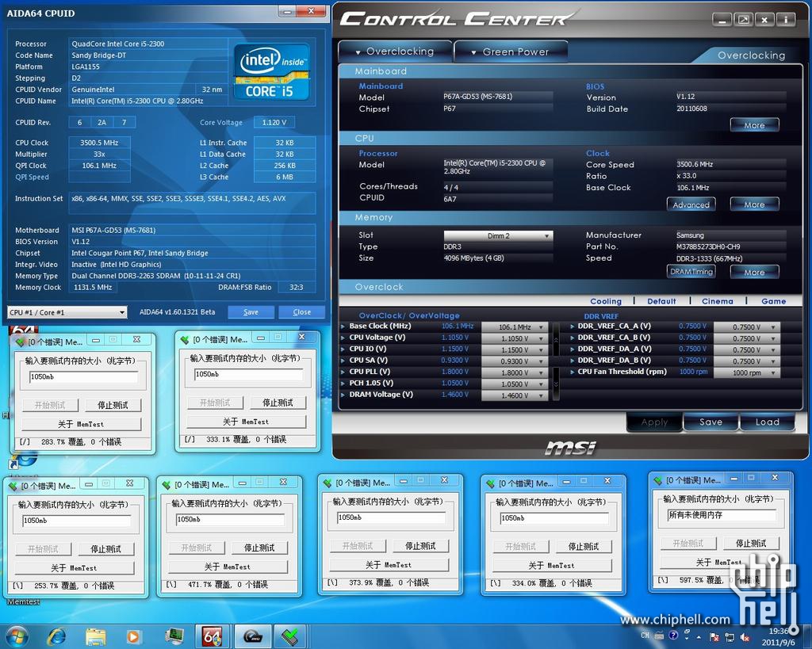The width and height of the screenshot is (812, 649).
Task: Open the CPU Voltage 1.1050 V dropdown
Action: (514, 338)
